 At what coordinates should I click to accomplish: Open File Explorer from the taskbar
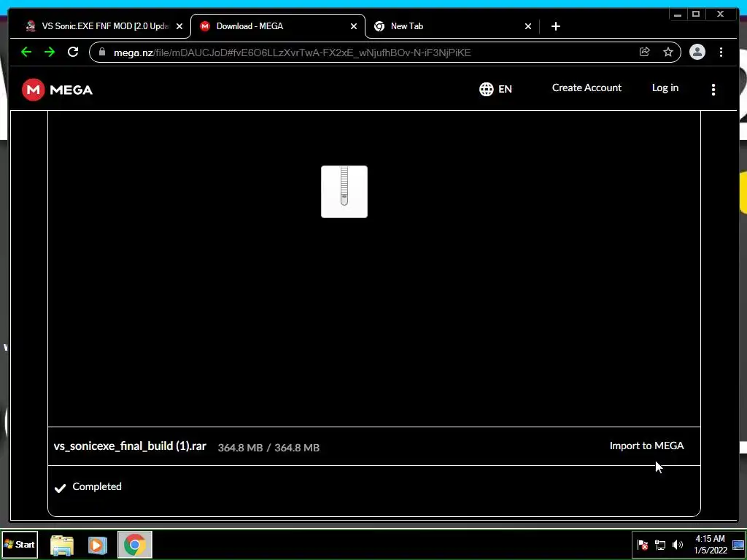[x=61, y=545]
